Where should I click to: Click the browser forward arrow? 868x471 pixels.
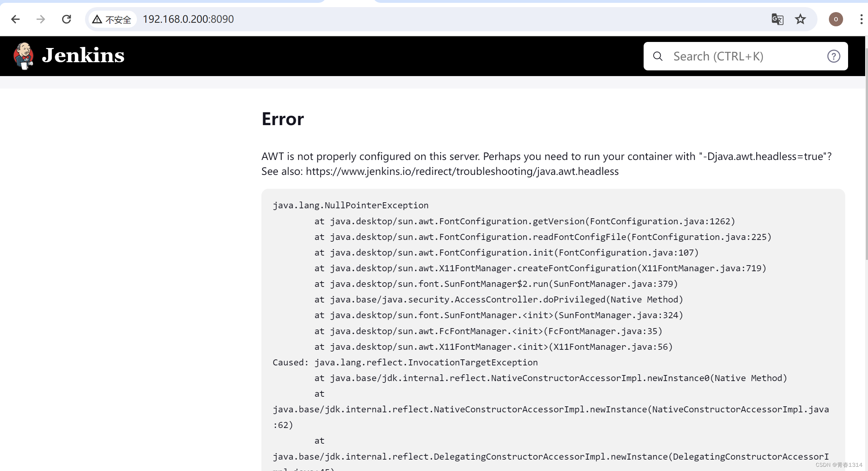click(41, 19)
